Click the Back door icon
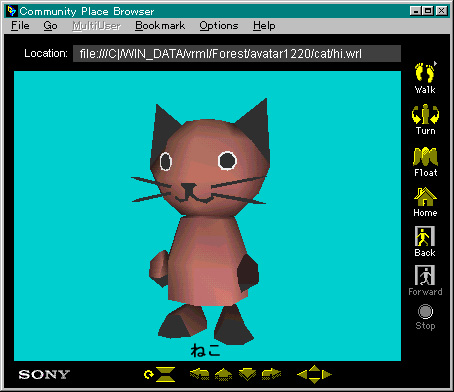The height and width of the screenshot is (392, 454). coord(425,236)
